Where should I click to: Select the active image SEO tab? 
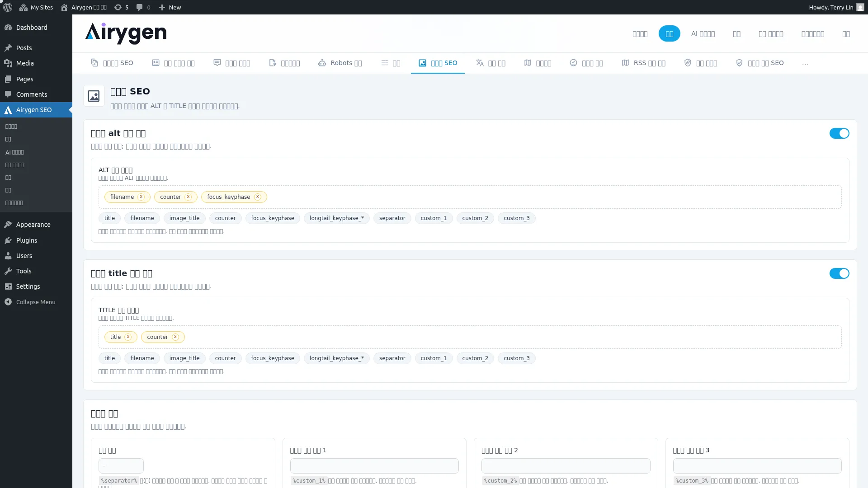(438, 63)
